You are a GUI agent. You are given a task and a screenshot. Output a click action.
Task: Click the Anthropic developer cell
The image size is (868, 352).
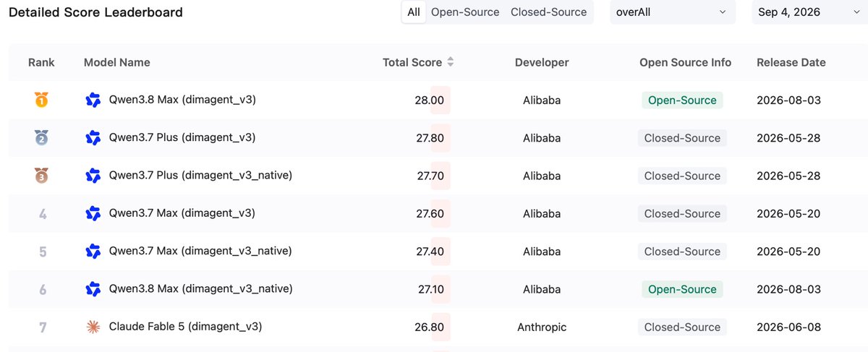542,327
